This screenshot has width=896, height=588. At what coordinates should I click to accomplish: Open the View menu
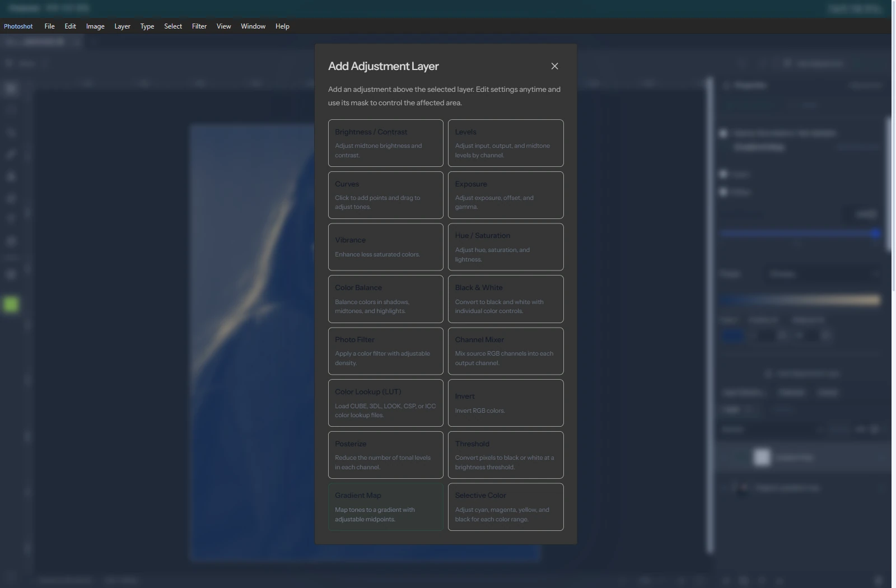(224, 26)
